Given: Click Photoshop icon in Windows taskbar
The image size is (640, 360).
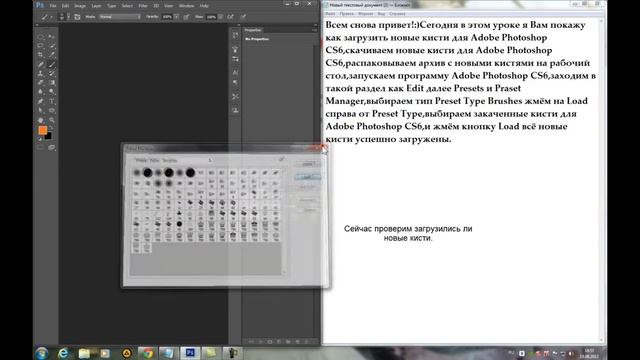Looking at the screenshot, I should click(190, 353).
